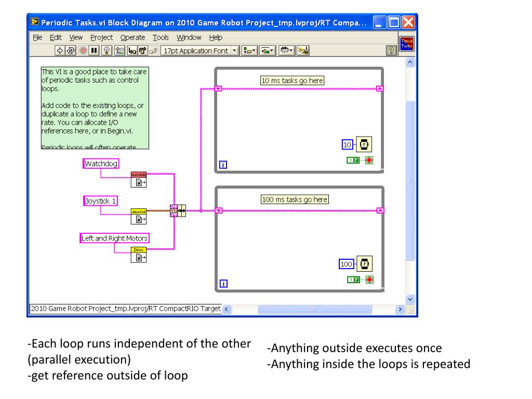
Task: Expand the Align Objects dropdown
Action: (x=249, y=50)
